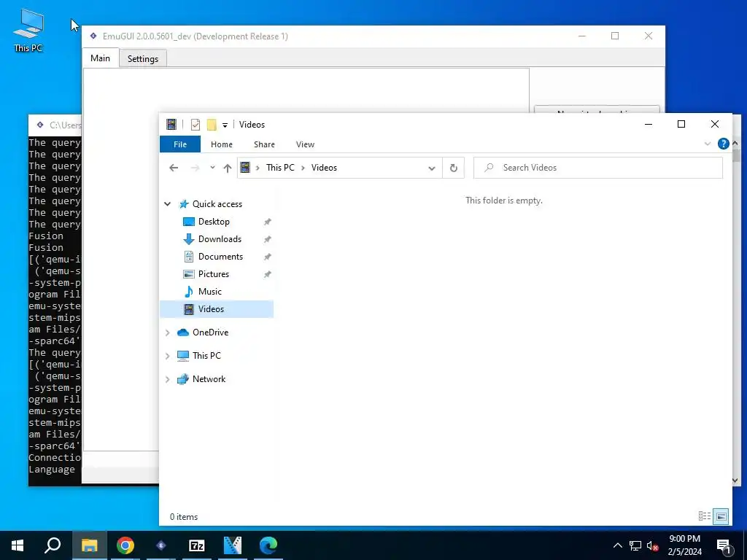
Task: Click up arrow of right-side scrollbar
Action: (735, 143)
